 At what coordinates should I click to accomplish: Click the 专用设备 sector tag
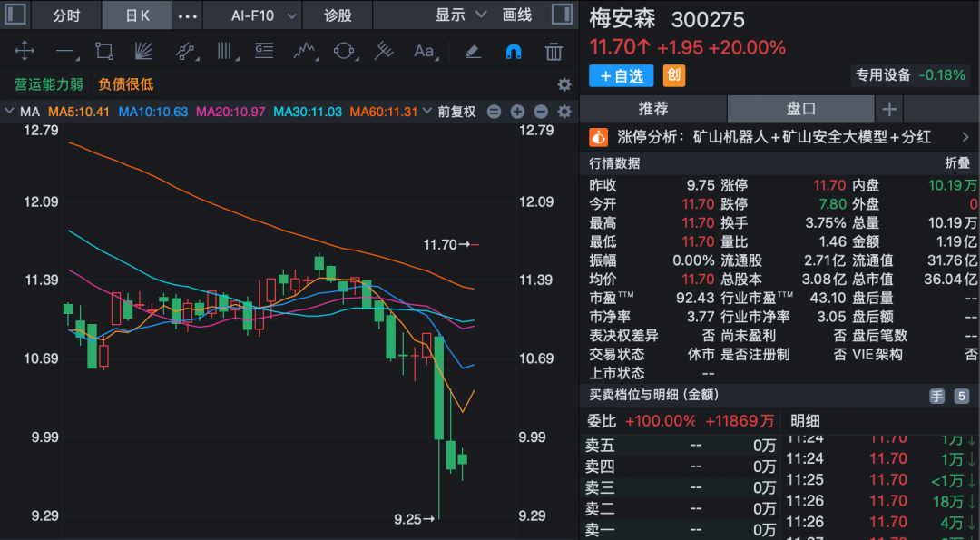click(x=910, y=75)
